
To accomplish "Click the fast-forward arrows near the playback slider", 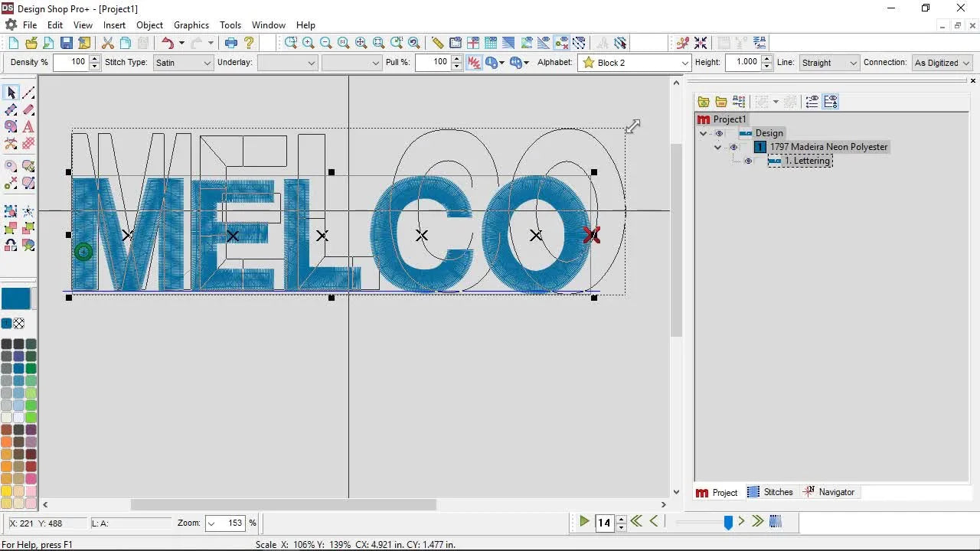I will click(x=756, y=521).
